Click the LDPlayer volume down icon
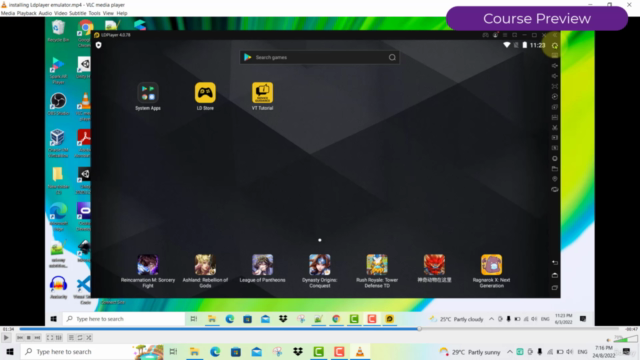Viewport: 640px width, 360px height. coord(555,76)
